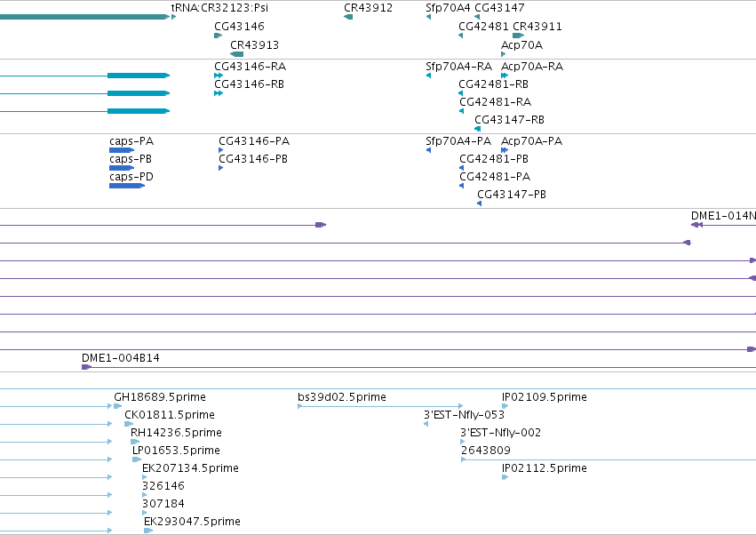Click the Acp70A-PA protein glyph

coord(505,150)
